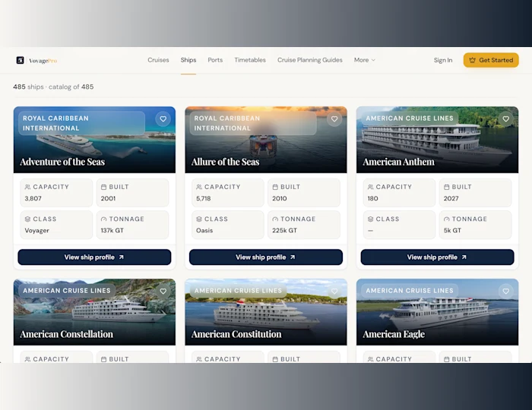532x410 pixels.
Task: Open Timetables in the navigation
Action: tap(250, 60)
